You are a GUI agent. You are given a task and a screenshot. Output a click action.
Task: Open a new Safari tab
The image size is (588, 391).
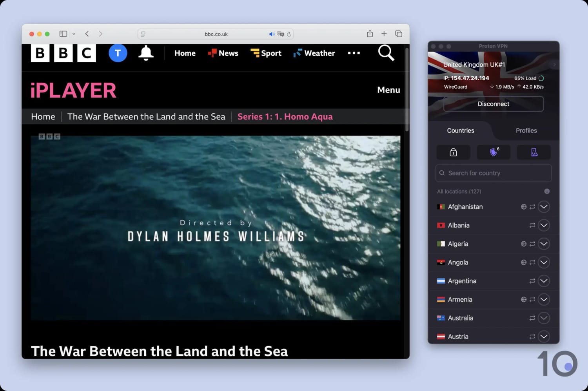384,34
